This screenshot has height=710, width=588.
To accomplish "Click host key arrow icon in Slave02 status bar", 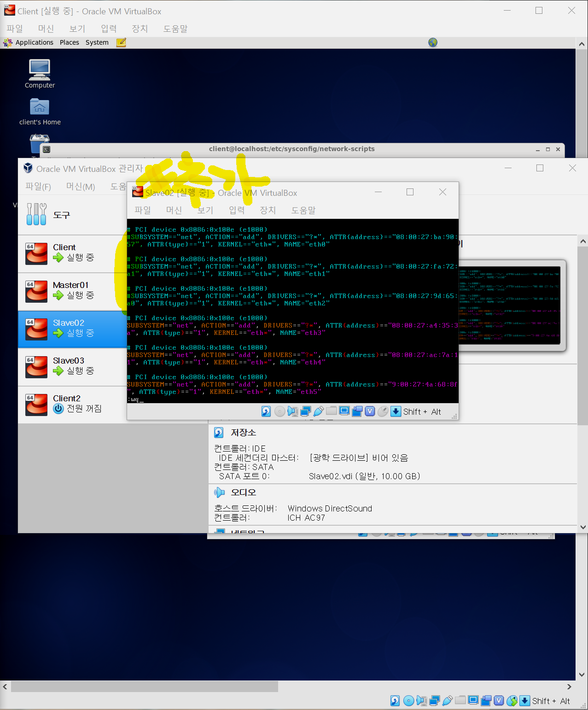I will 396,411.
